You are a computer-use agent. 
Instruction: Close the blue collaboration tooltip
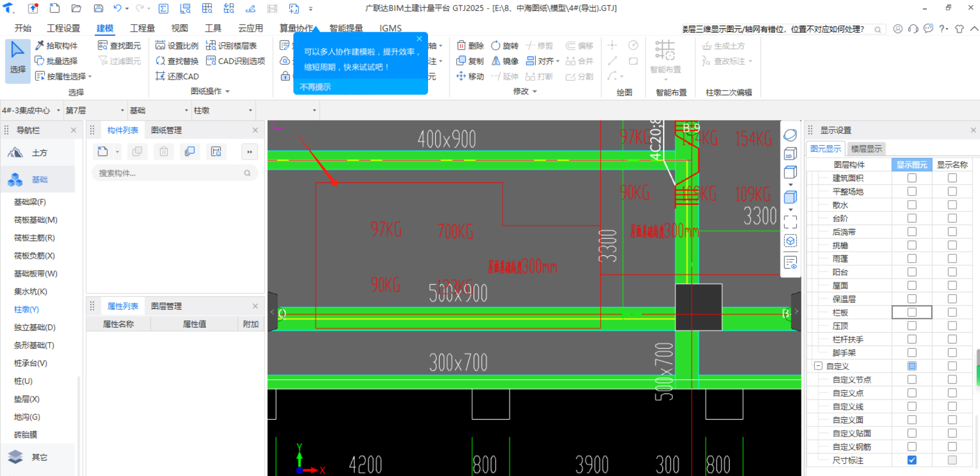pos(419,39)
